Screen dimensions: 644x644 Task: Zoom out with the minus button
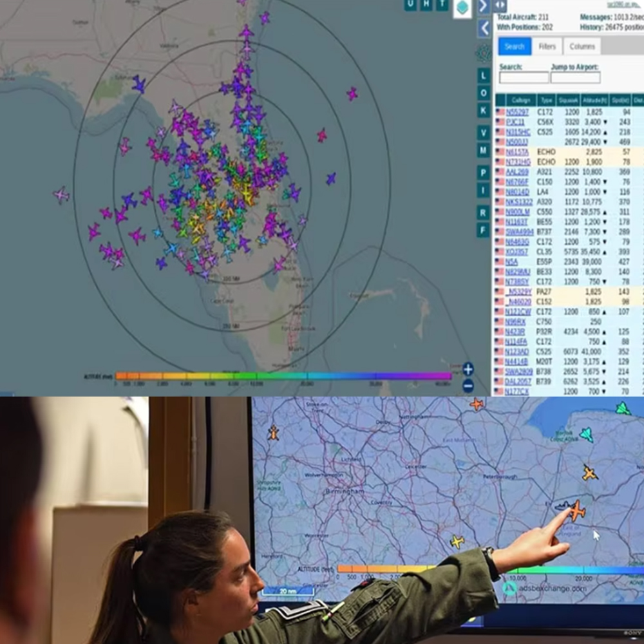pos(468,385)
